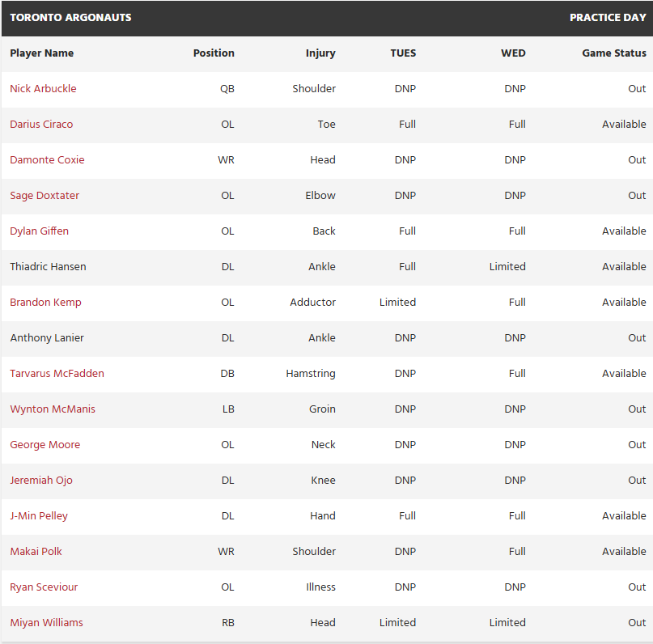Click Tarvarus McFadden's name link
Viewport: 653px width, 644px height.
(x=57, y=374)
